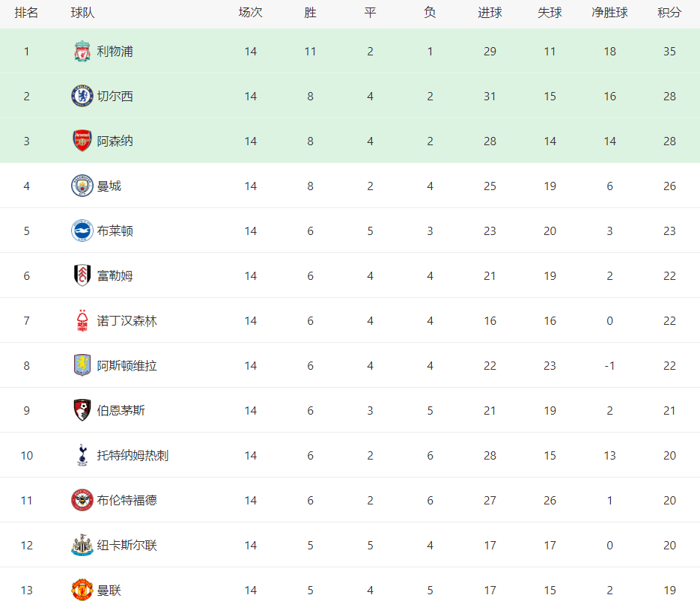Click the Chelsea club crest icon
The width and height of the screenshot is (700, 607).
[x=82, y=97]
